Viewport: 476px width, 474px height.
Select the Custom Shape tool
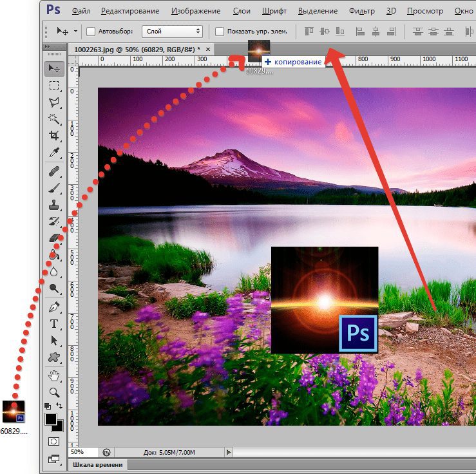[54, 357]
